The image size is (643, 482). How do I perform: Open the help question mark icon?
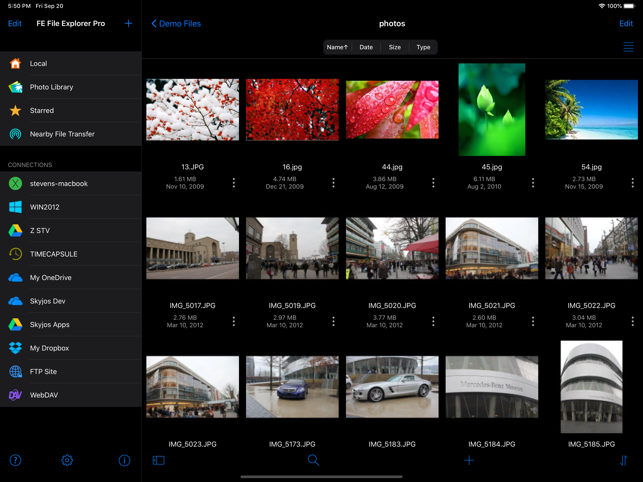click(x=15, y=460)
